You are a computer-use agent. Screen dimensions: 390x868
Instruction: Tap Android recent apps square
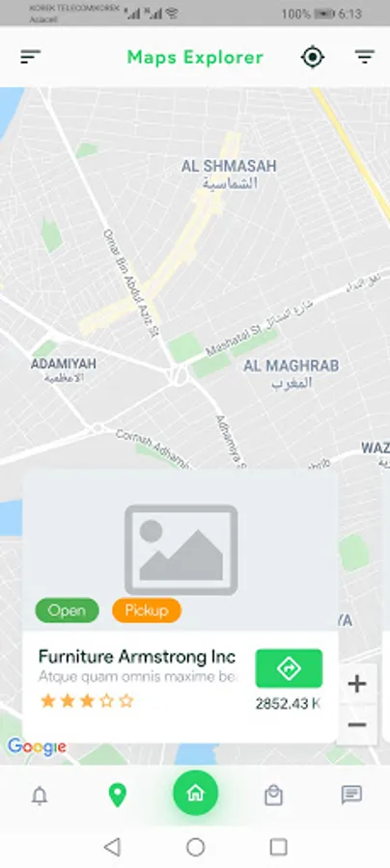coord(278,847)
